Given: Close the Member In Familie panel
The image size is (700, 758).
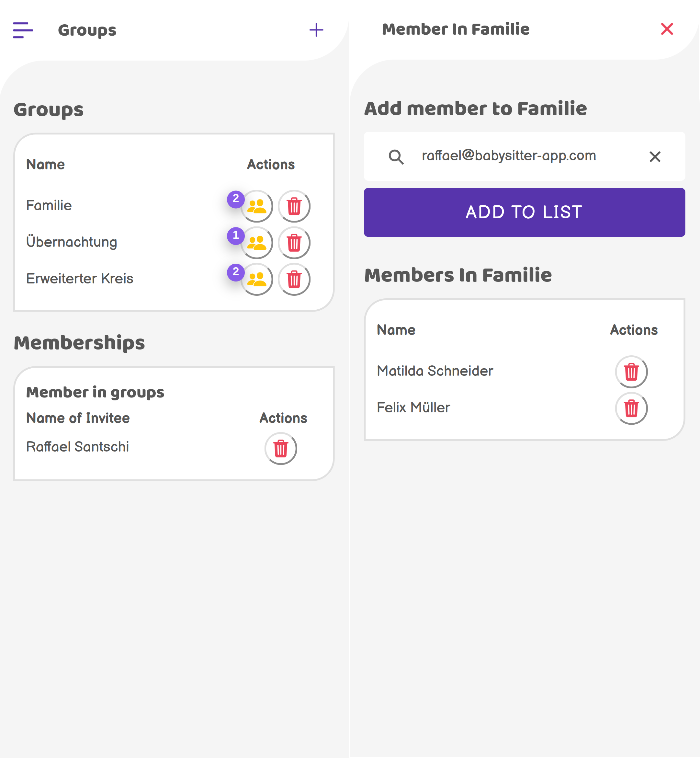Looking at the screenshot, I should (667, 29).
